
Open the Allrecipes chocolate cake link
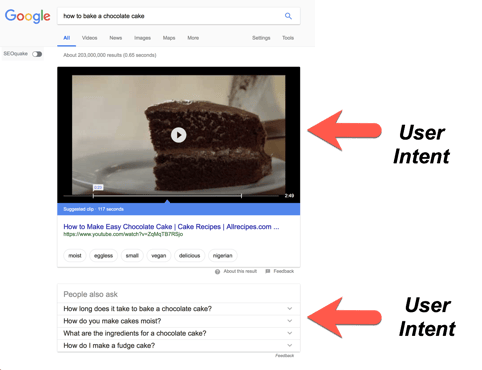[x=171, y=227]
